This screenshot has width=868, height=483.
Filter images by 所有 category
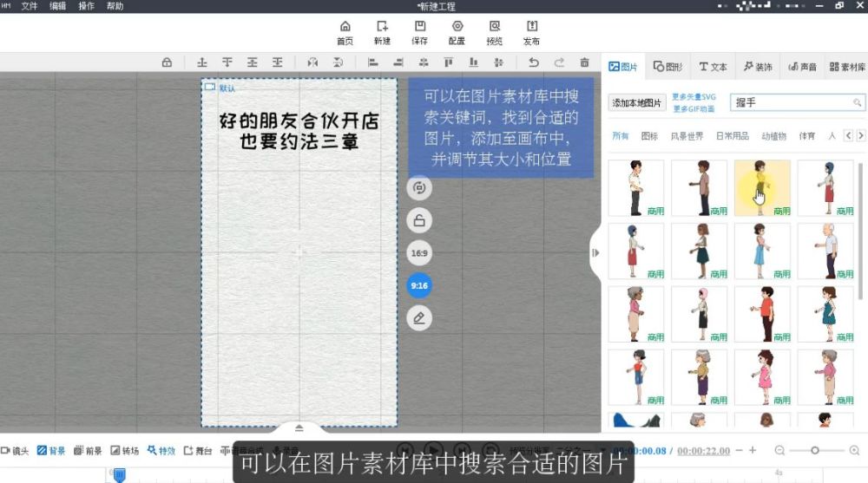[620, 135]
